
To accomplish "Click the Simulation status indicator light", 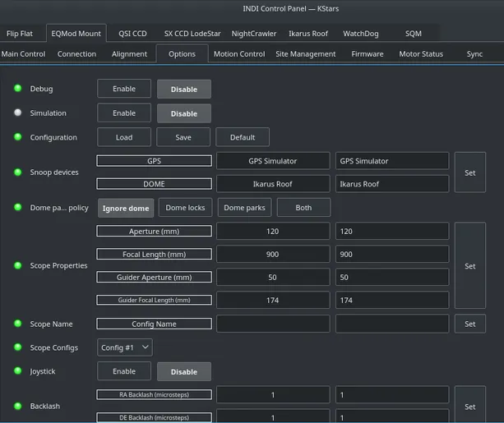I will pos(18,113).
